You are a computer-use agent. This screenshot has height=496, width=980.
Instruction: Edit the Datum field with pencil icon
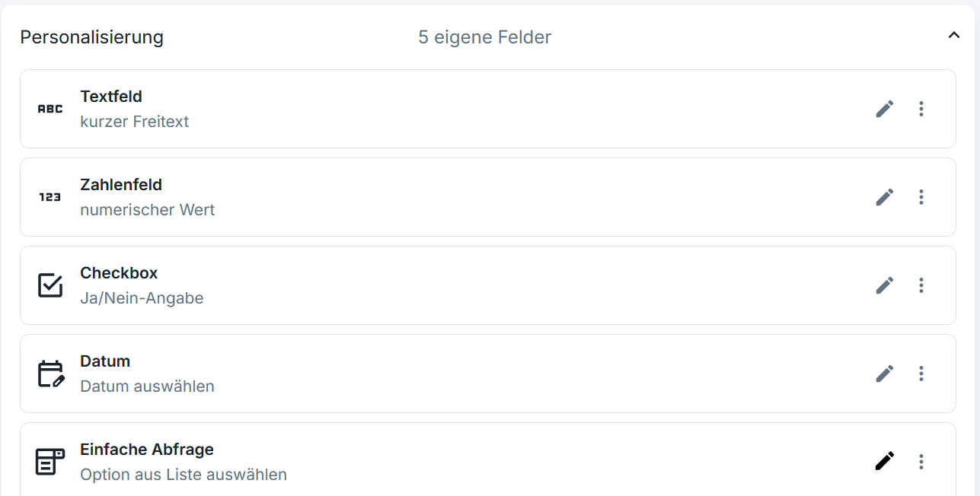coord(884,374)
